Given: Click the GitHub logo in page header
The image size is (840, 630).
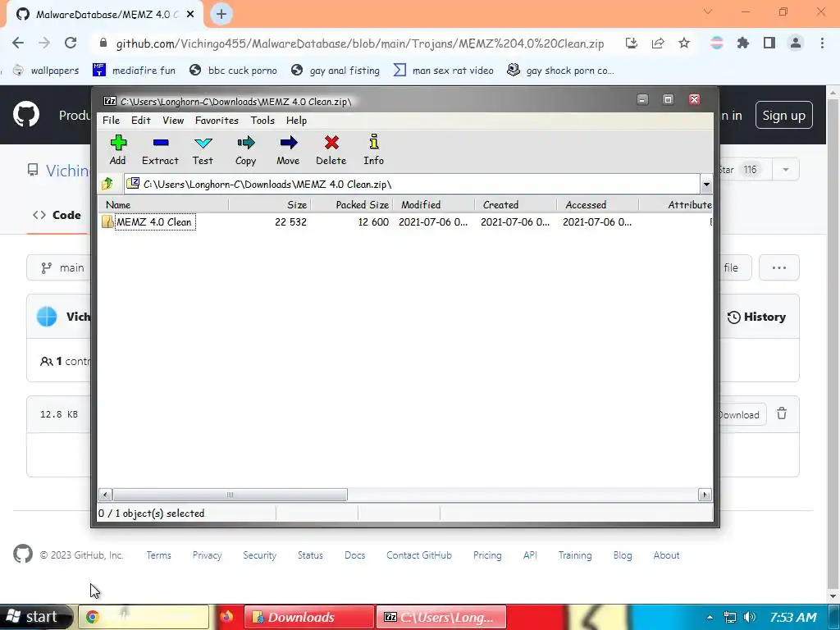Looking at the screenshot, I should [x=25, y=114].
